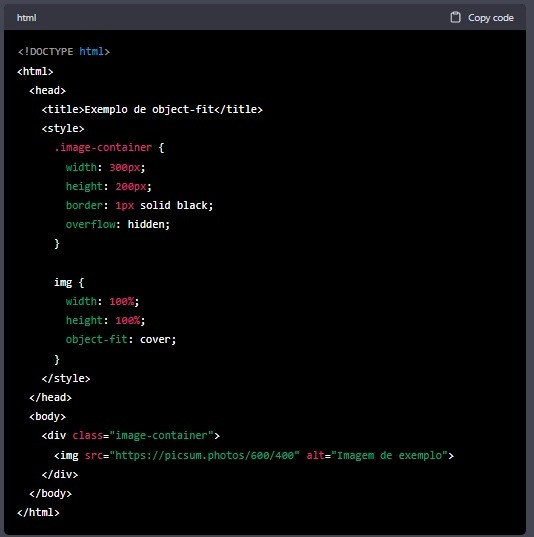Click the Copy code label
This screenshot has width=534, height=537.
490,18
